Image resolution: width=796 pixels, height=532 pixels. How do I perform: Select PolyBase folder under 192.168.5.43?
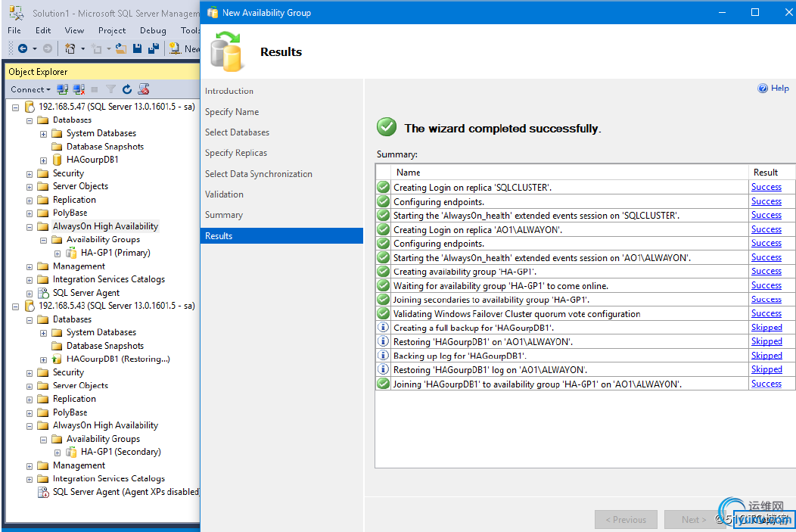click(x=70, y=412)
